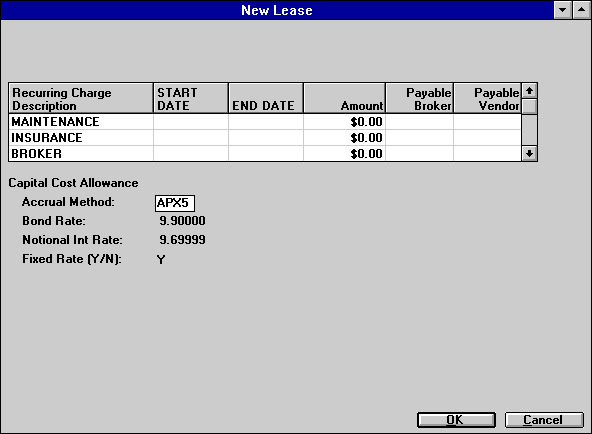
Task: Select the BROKER row description cell
Action: tap(81, 154)
